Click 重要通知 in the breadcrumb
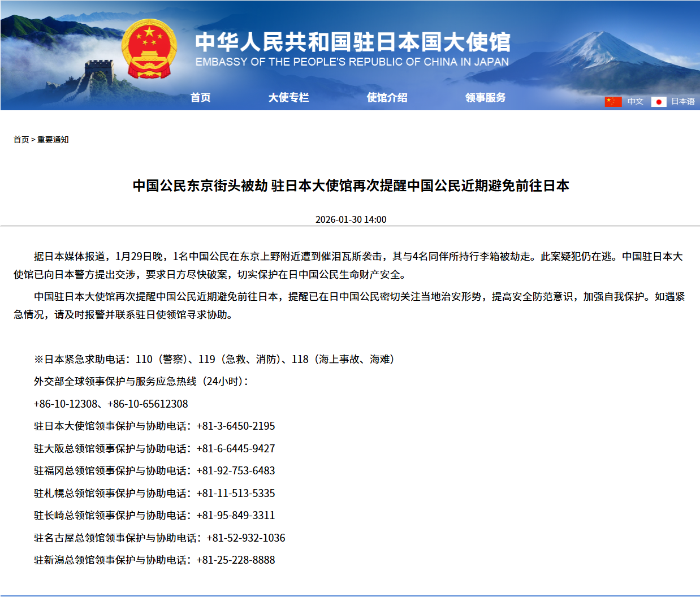The width and height of the screenshot is (700, 601). pyautogui.click(x=53, y=140)
